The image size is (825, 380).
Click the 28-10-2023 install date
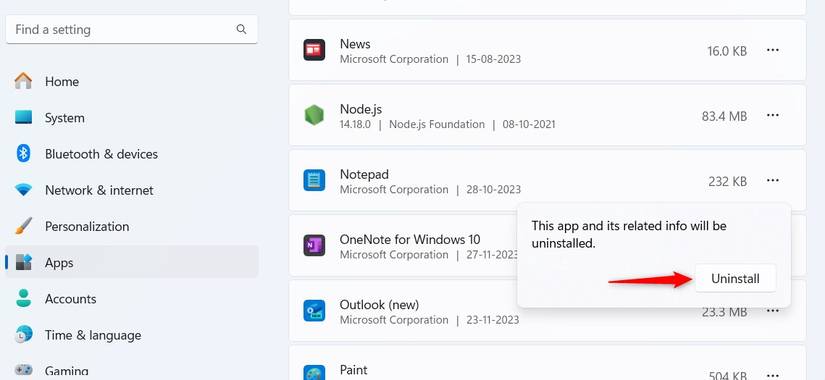tap(494, 189)
